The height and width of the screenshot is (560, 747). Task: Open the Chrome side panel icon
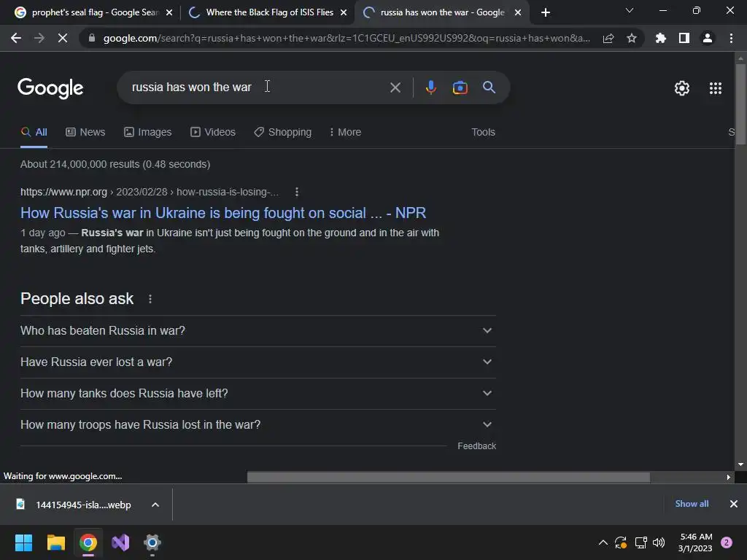point(684,38)
